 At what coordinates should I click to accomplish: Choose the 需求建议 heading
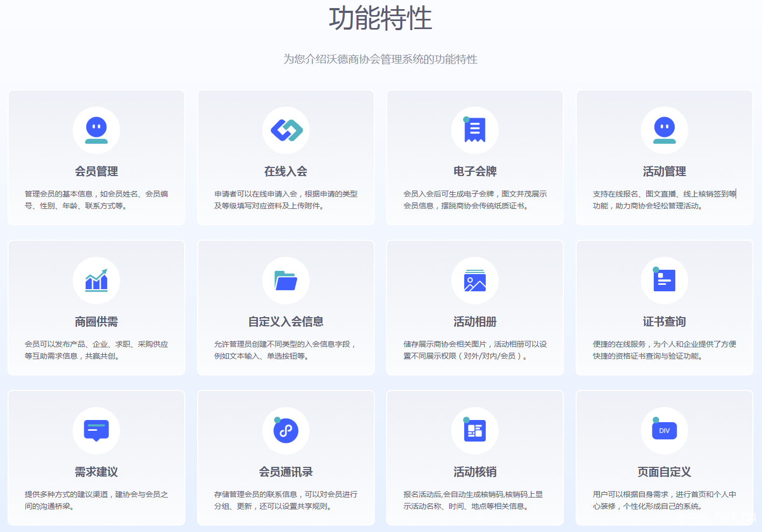click(x=96, y=472)
